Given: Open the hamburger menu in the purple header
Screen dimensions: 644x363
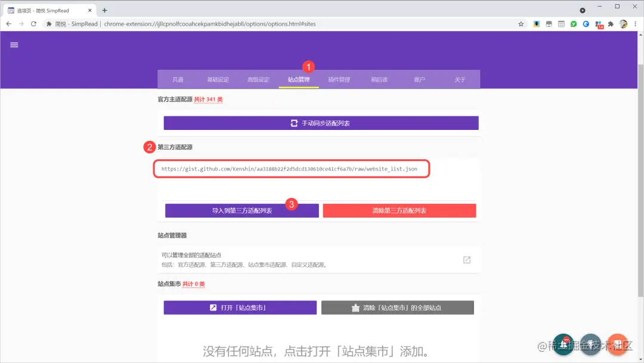Looking at the screenshot, I should [14, 45].
